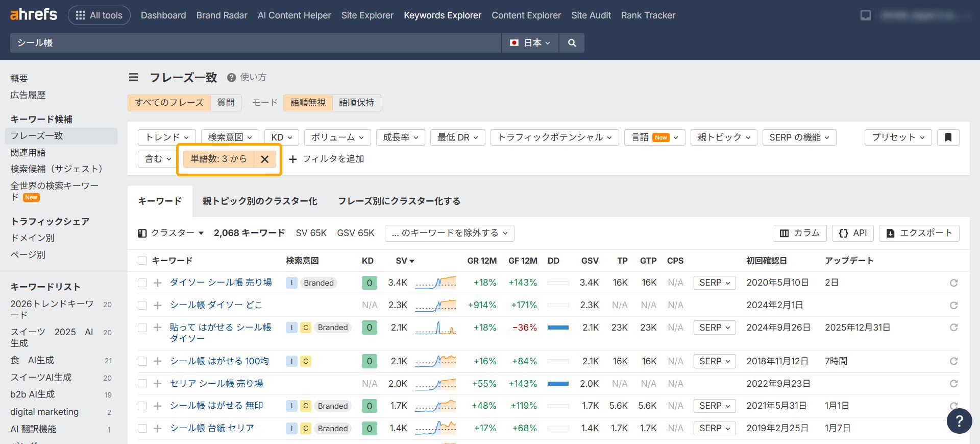Sort by the SV column header

pos(405,261)
